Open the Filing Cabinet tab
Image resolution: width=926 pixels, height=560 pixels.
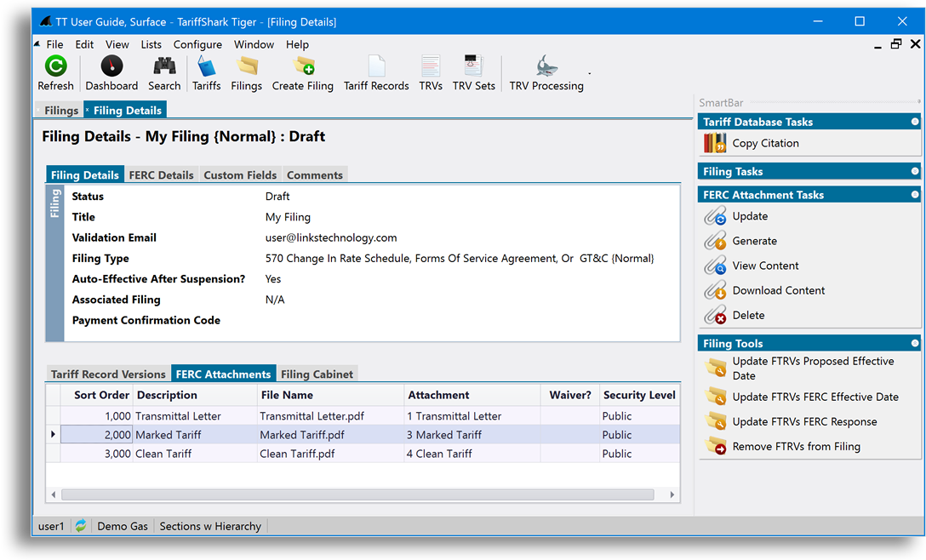click(317, 374)
